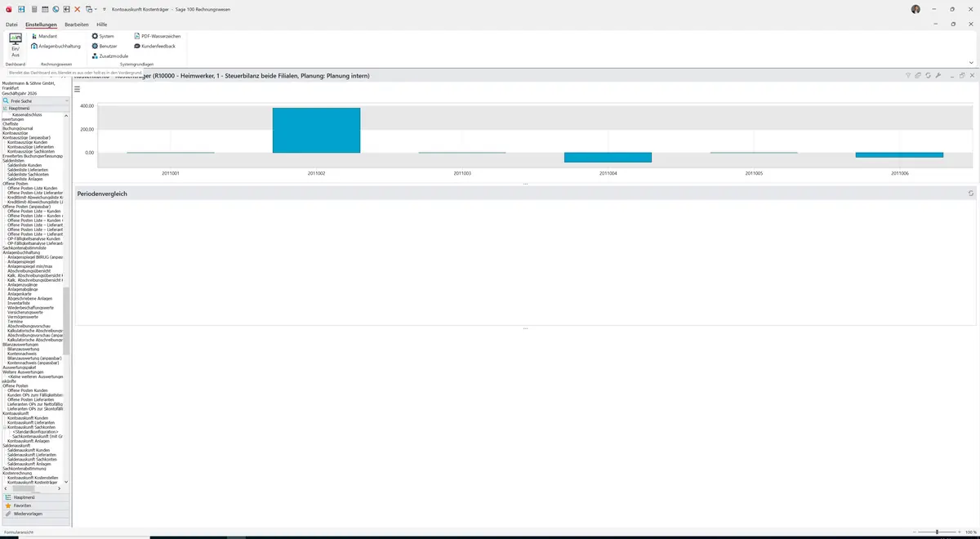Select the Einstellungen tab
Image resolution: width=980 pixels, height=539 pixels.
click(41, 24)
